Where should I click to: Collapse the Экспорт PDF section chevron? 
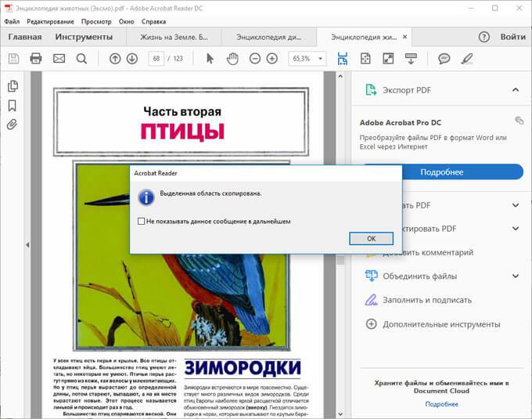[516, 90]
